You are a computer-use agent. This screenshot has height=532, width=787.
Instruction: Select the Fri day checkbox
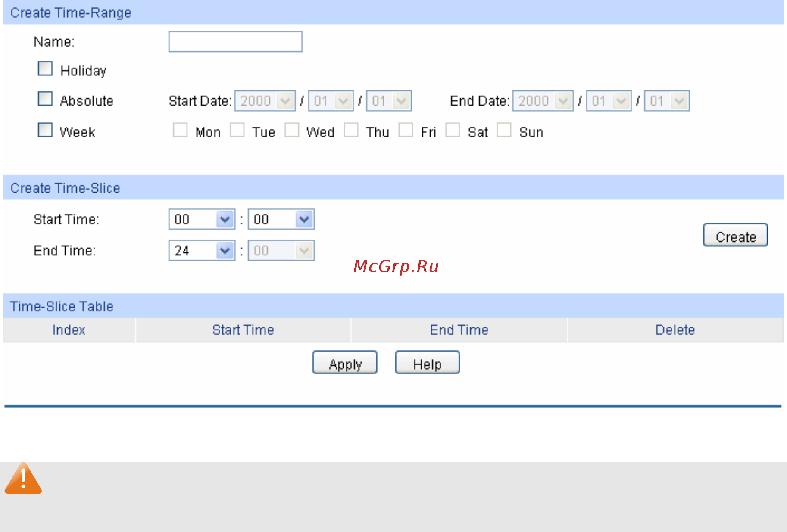click(406, 130)
